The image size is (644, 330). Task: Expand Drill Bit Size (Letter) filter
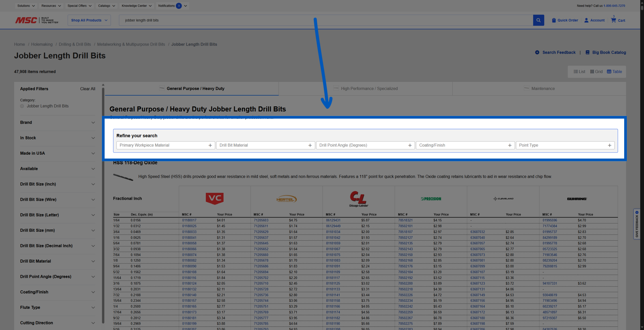[x=58, y=215]
